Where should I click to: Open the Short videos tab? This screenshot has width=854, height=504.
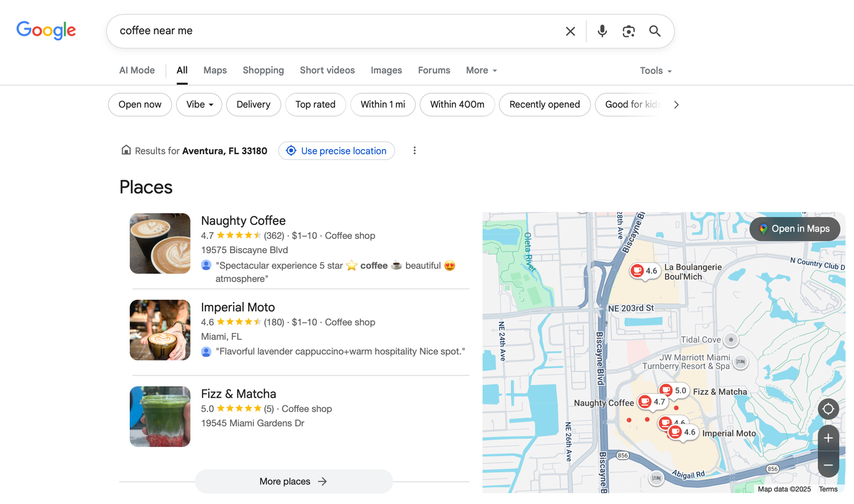(327, 71)
